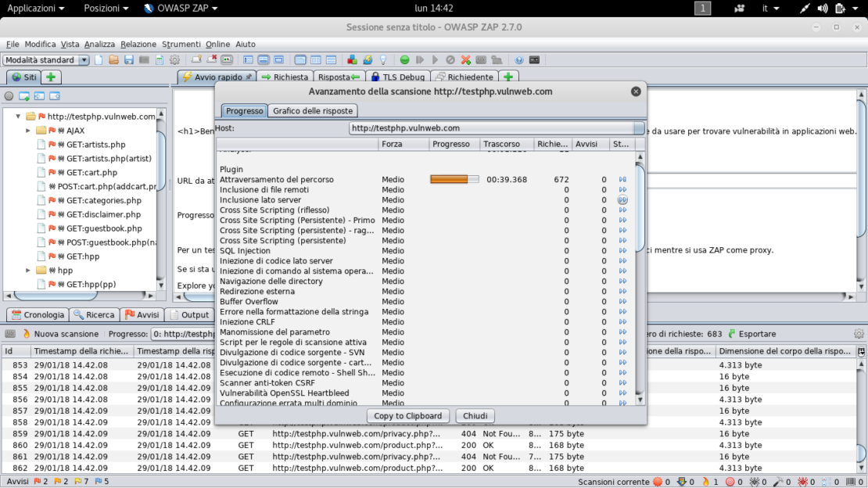Image resolution: width=868 pixels, height=488 pixels.
Task: Collapse the testphp.vulnweb.com tree node
Action: click(18, 117)
